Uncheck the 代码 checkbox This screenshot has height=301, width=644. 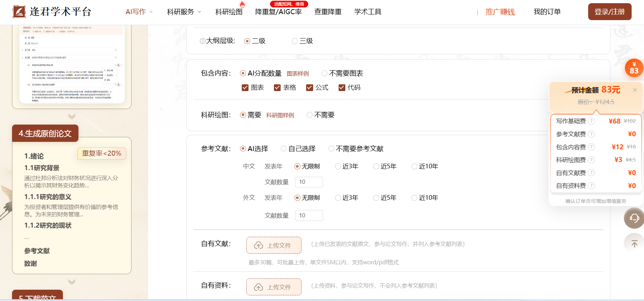pos(342,88)
